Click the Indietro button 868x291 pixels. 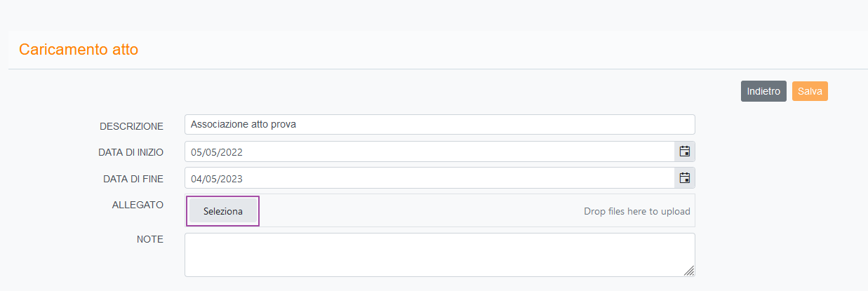point(763,92)
